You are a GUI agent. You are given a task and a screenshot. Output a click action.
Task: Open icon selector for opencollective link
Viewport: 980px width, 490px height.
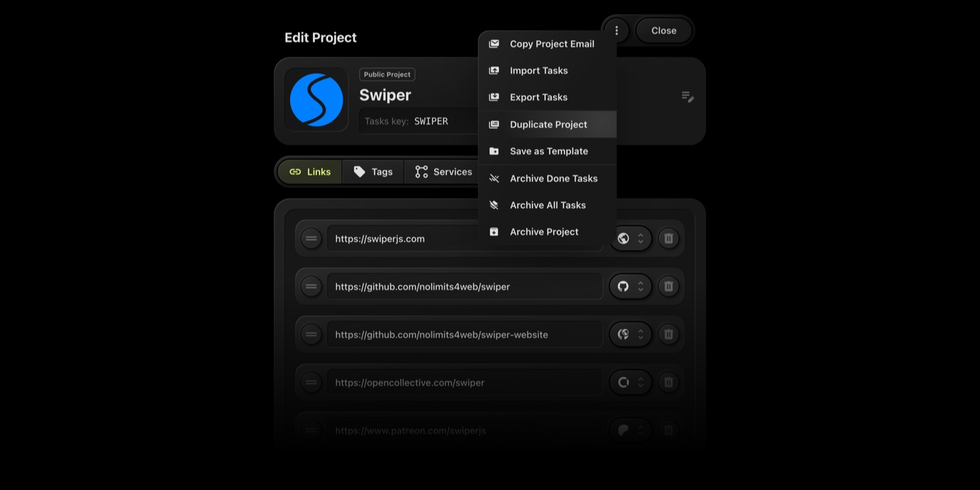pos(630,383)
